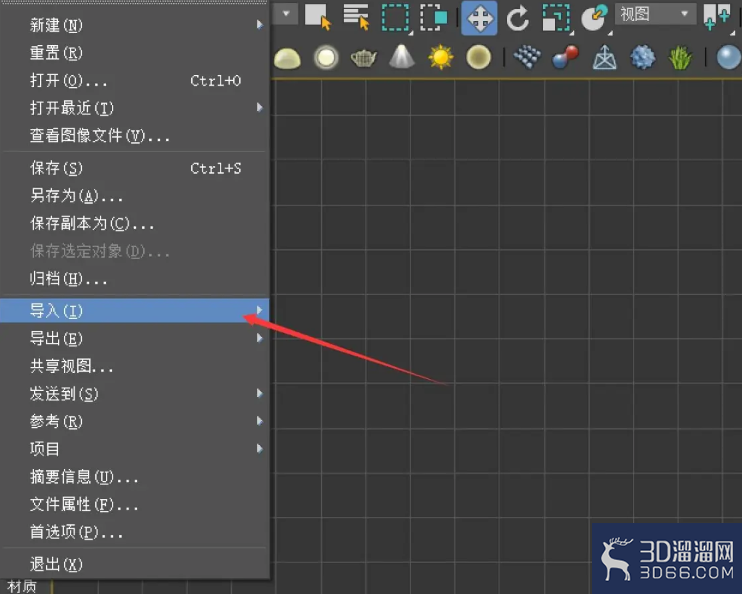The image size is (742, 594).
Task: Choose 退出(X) to quit
Action: click(135, 564)
